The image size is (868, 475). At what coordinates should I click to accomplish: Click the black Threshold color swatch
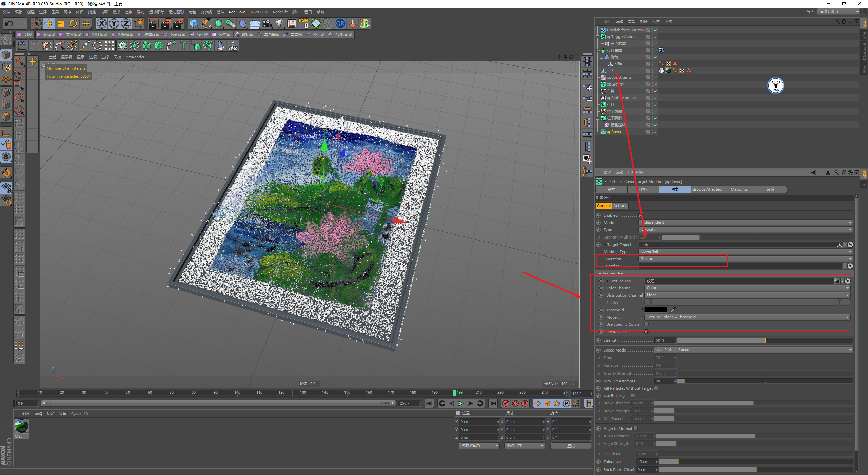(x=655, y=310)
